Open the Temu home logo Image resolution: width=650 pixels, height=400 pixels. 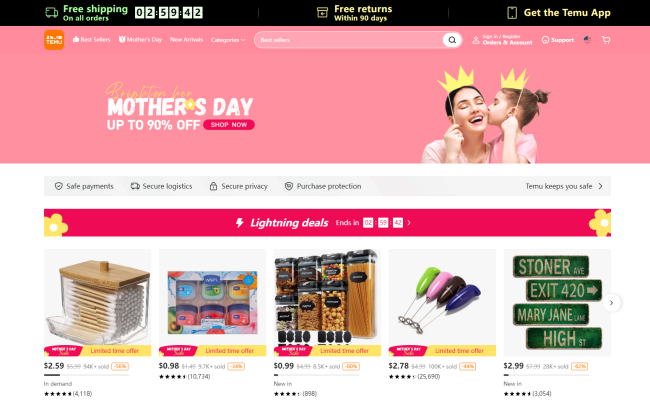[x=54, y=40]
